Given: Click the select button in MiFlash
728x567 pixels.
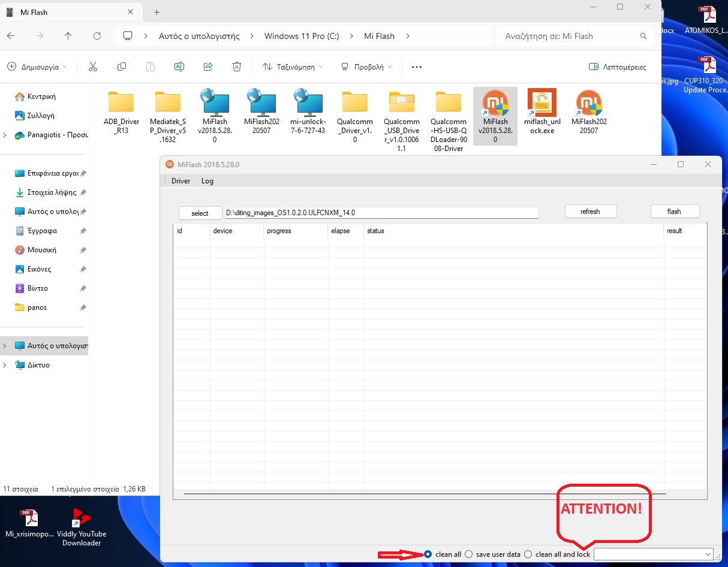Looking at the screenshot, I should coord(200,213).
